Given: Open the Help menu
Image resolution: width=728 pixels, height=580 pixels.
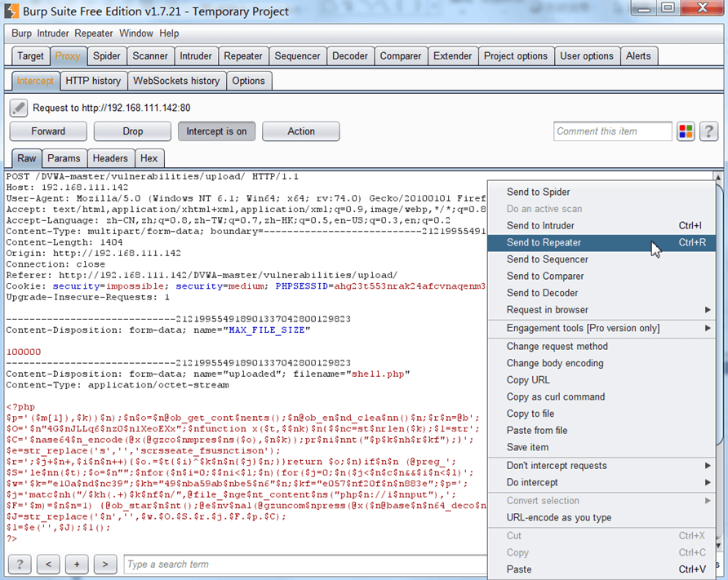Looking at the screenshot, I should click(x=169, y=33).
